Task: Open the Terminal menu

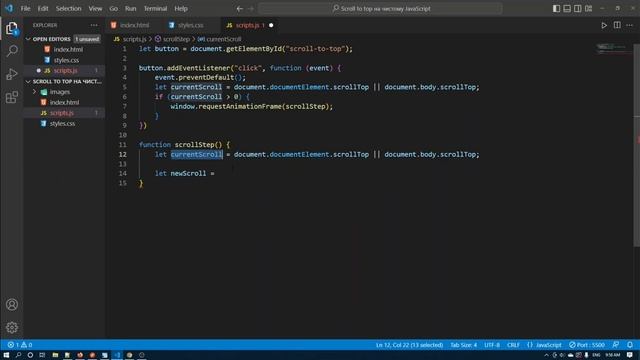Action: tap(156, 9)
